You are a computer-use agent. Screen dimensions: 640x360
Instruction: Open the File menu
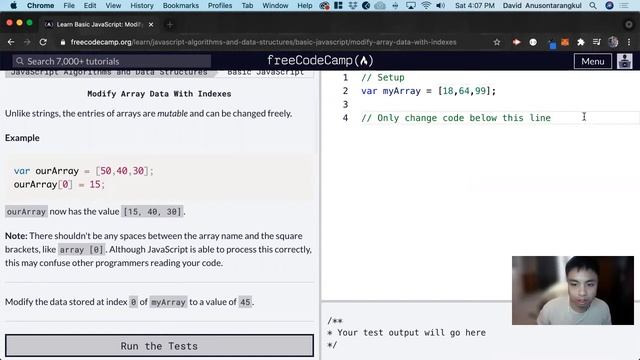69,5
